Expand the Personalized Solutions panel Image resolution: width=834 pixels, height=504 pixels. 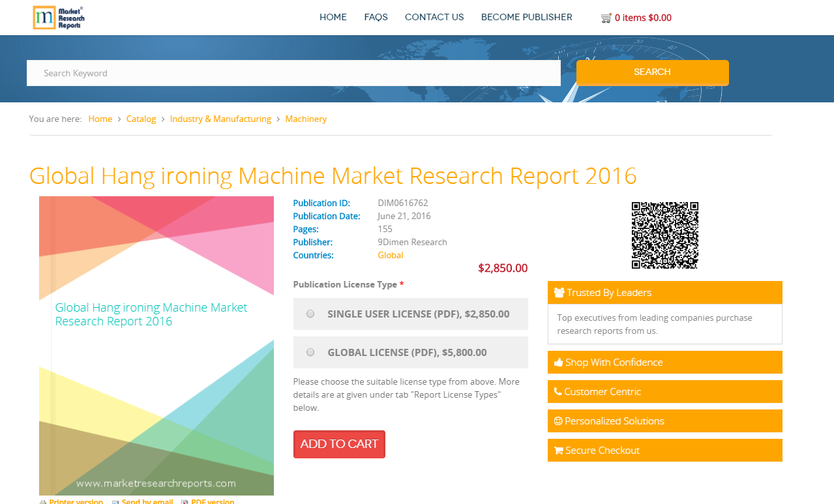click(x=665, y=421)
